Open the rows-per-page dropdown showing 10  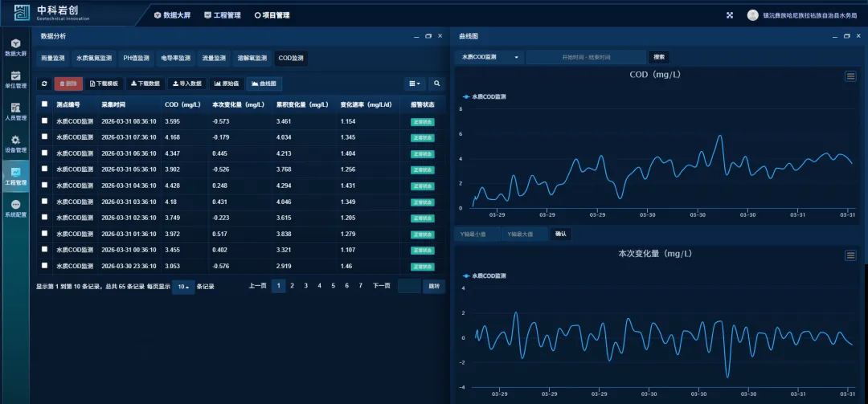tap(183, 287)
